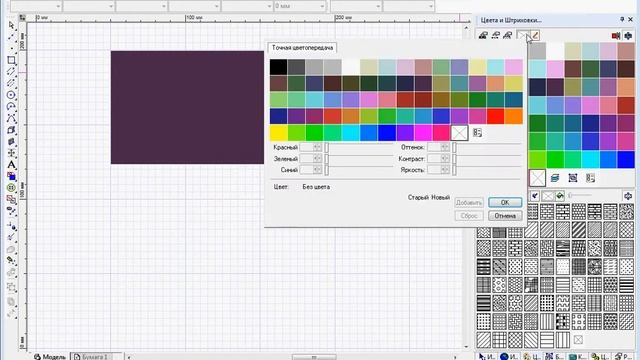This screenshot has width=640, height=360.
Task: Select the arrow selection tool in left toolbar
Action: (x=11, y=26)
